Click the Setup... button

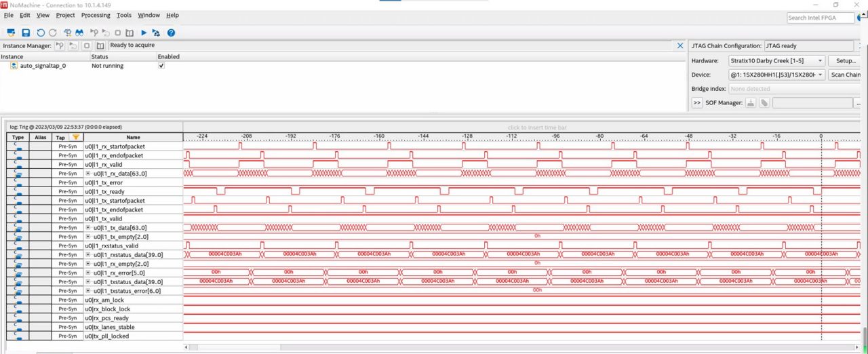coord(846,61)
